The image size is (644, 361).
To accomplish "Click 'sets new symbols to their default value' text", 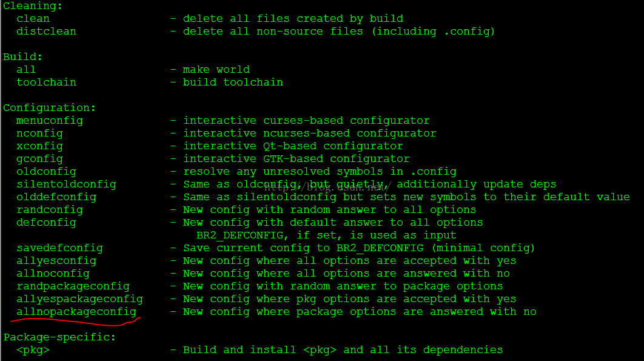I will pyautogui.click(x=500, y=197).
